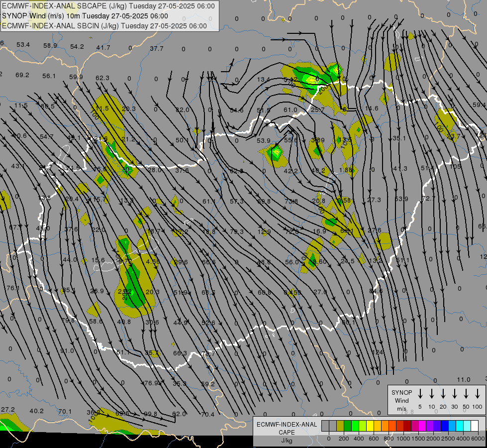
Task: Click the map value '42.2'
Action: click(291, 171)
